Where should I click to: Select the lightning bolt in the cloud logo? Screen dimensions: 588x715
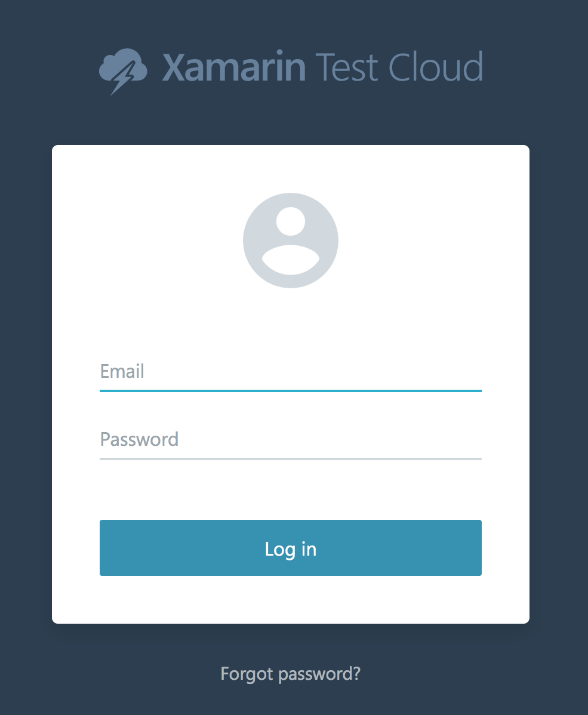click(x=123, y=78)
